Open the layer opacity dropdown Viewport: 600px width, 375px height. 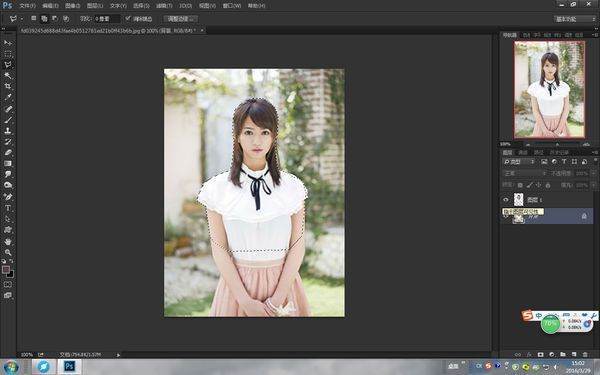point(594,173)
